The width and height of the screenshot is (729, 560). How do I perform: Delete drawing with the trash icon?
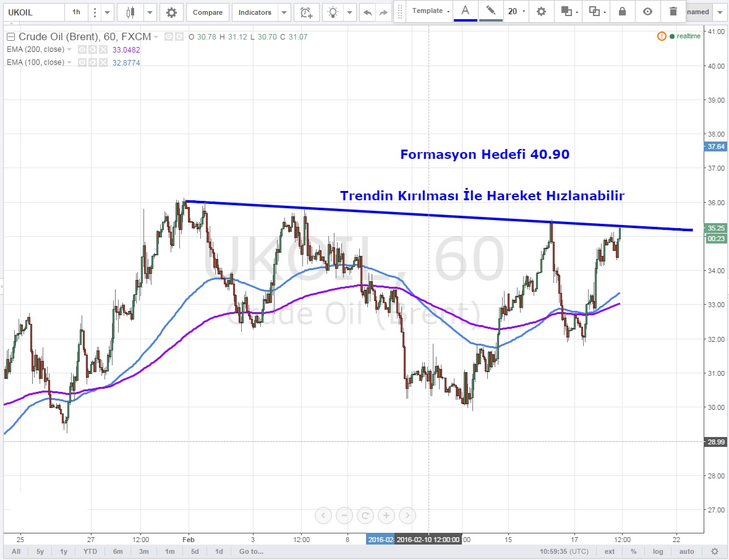coord(673,11)
